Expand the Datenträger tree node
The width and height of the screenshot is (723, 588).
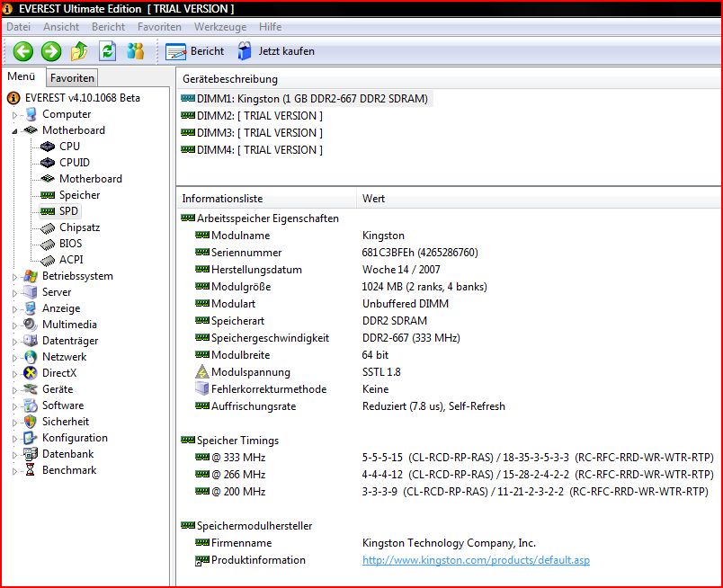click(14, 342)
